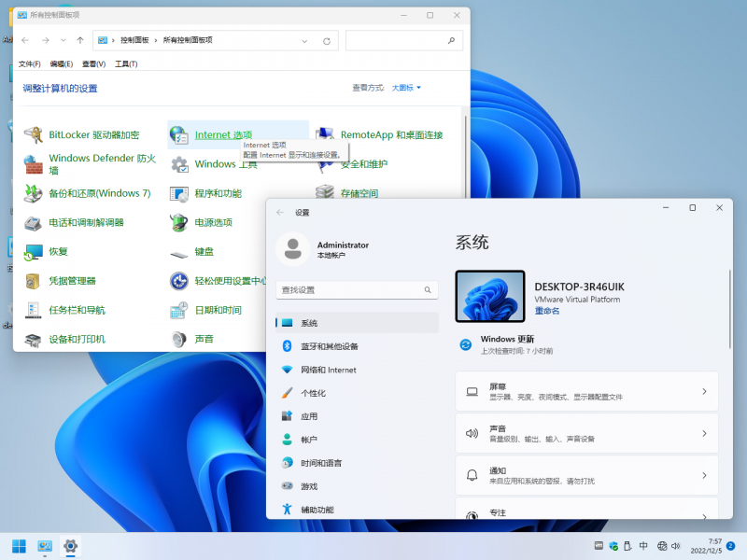
Task: Open 声音 settings card in Settings
Action: [587, 433]
